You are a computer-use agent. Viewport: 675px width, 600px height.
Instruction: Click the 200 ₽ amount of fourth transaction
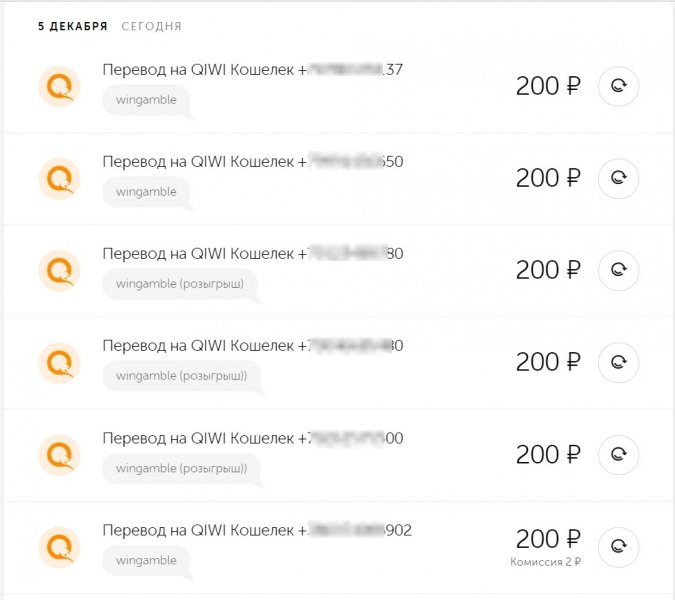(x=547, y=362)
